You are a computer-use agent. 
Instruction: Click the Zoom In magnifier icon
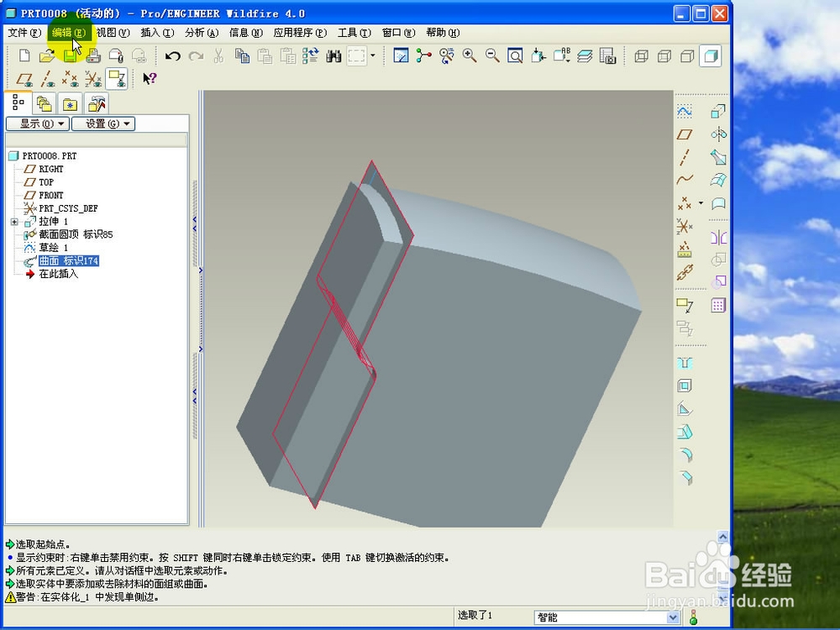[470, 55]
